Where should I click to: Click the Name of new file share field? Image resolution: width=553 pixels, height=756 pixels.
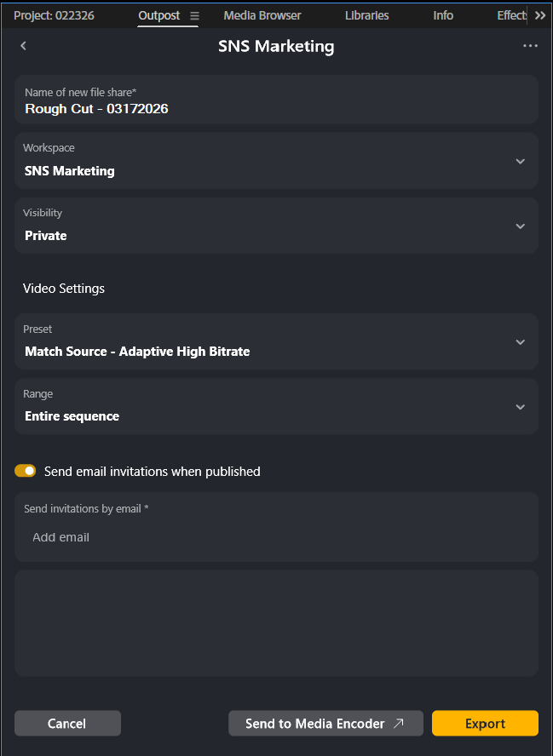(x=276, y=108)
